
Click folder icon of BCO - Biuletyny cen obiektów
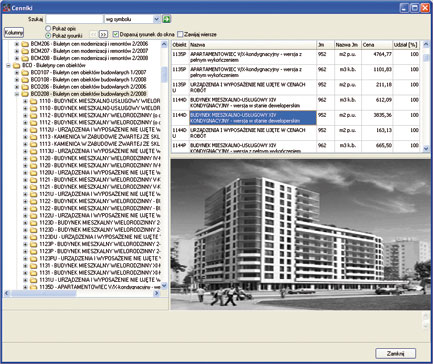(x=17, y=65)
